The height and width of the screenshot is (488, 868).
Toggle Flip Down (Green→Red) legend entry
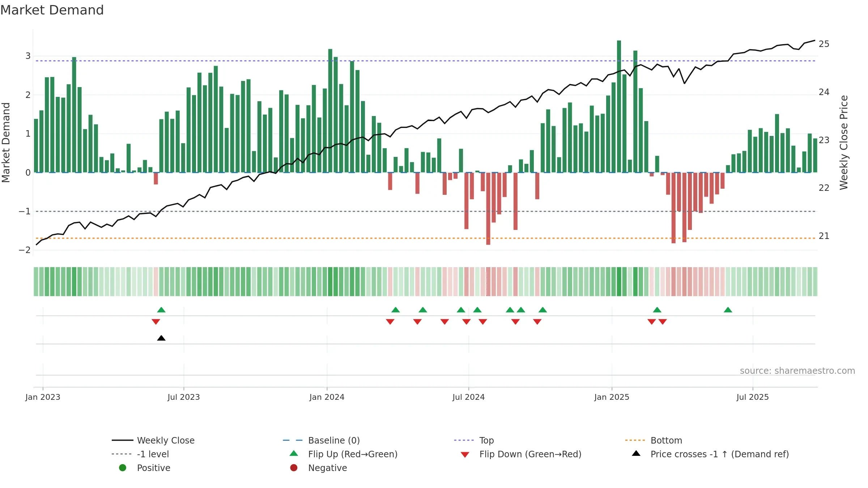[521, 454]
